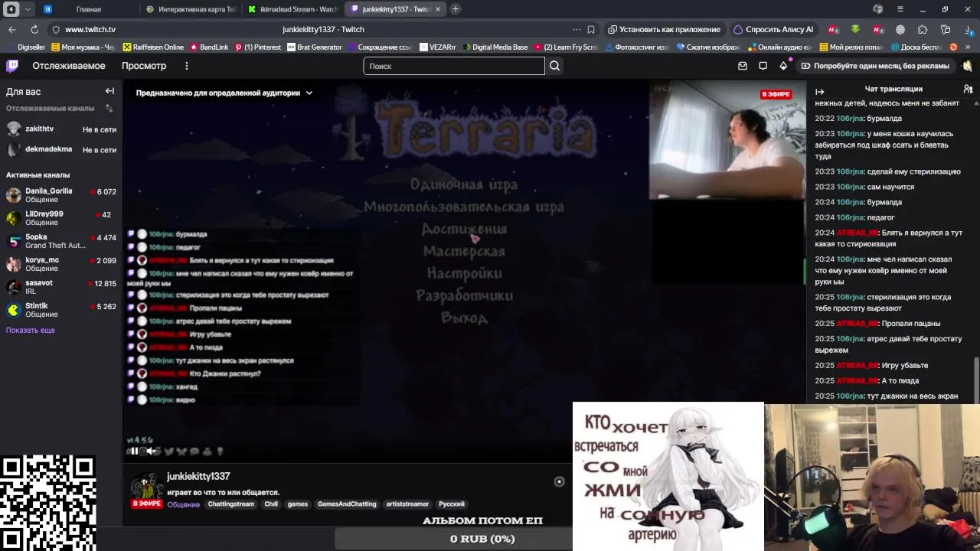Image resolution: width=980 pixels, height=551 pixels.
Task: Open sasavot IRL channel
Action: pos(61,286)
